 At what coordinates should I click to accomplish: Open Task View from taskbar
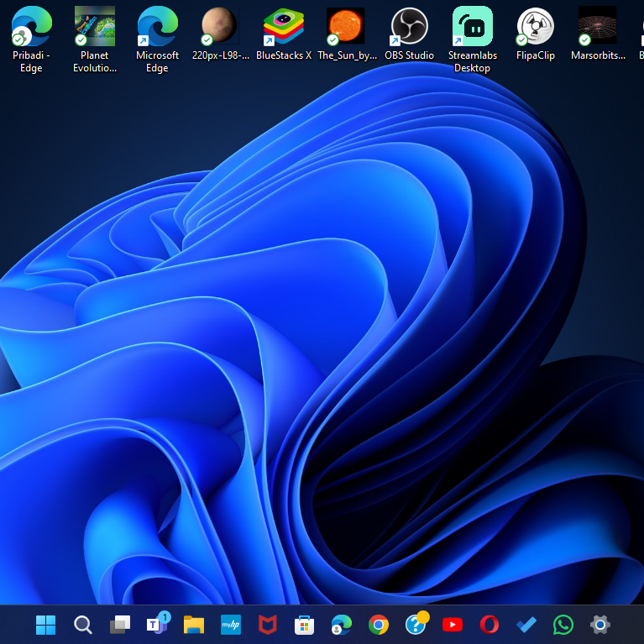pyautogui.click(x=120, y=625)
